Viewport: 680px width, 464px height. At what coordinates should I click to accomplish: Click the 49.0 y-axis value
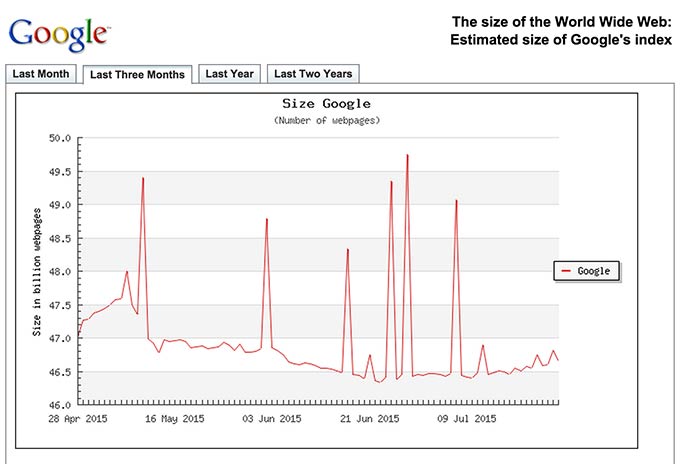pos(60,205)
